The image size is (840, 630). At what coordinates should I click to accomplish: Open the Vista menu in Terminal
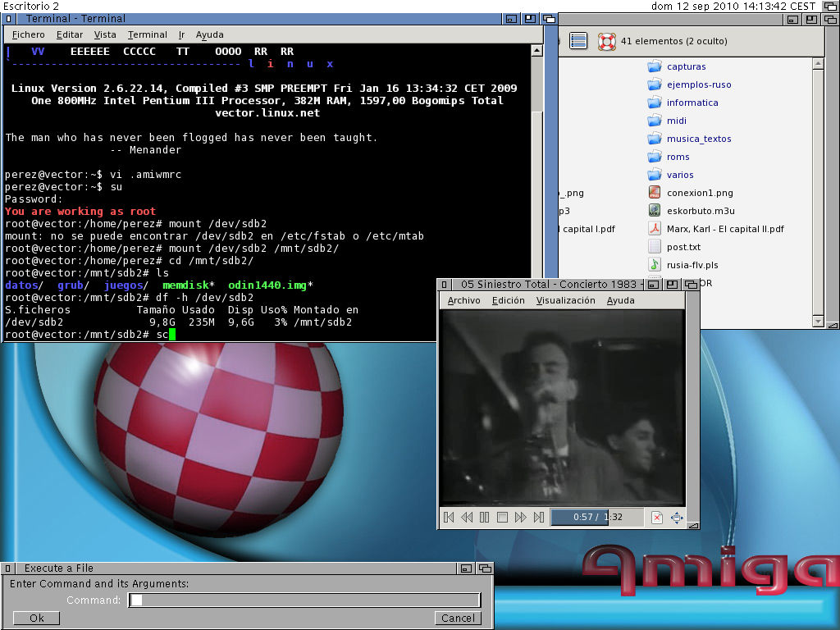[105, 34]
